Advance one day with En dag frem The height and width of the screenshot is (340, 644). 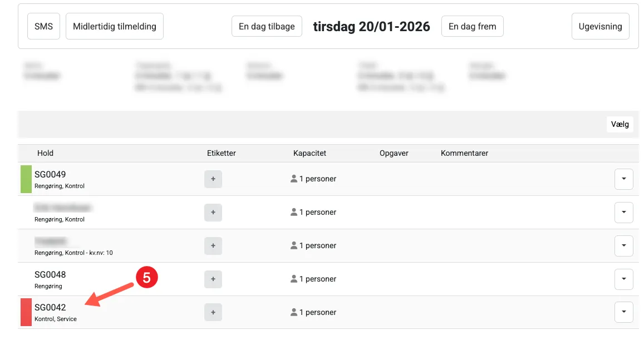472,26
